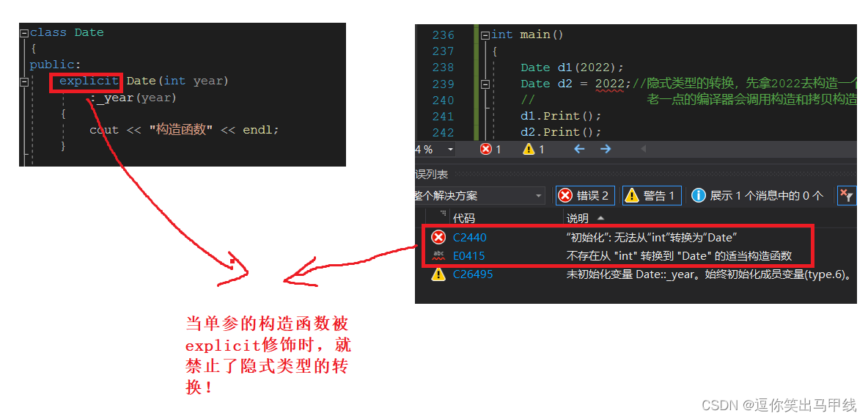Viewport: 868px width, 419px height.
Task: Click the build filter icon at far right
Action: pyautogui.click(x=847, y=196)
